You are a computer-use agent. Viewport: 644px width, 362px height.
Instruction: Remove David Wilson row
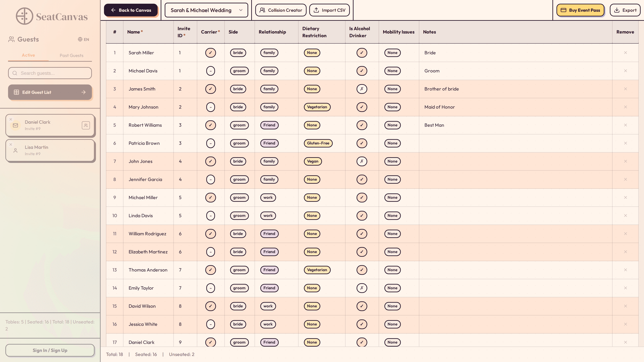tap(625, 306)
